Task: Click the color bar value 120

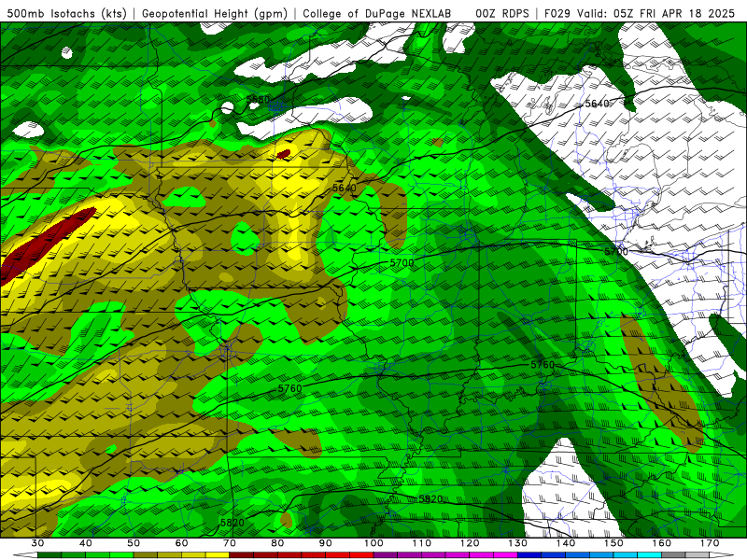Action: pos(470,543)
